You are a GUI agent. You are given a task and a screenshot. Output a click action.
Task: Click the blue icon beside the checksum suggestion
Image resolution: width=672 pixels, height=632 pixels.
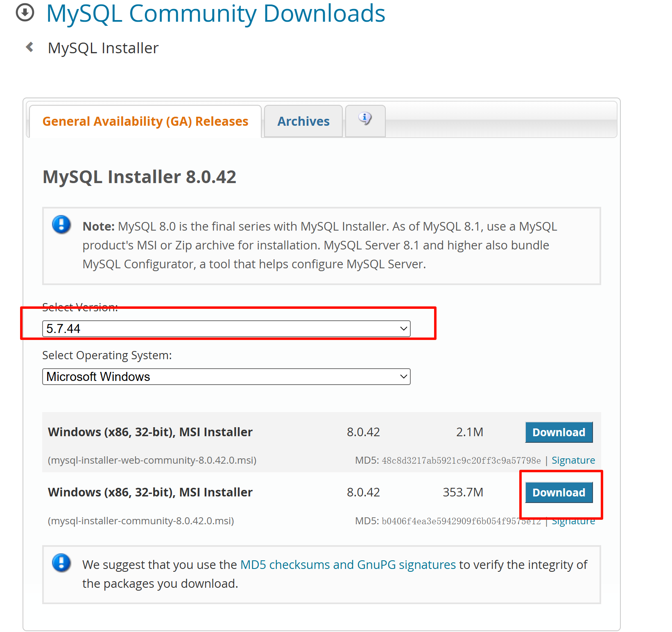(61, 563)
